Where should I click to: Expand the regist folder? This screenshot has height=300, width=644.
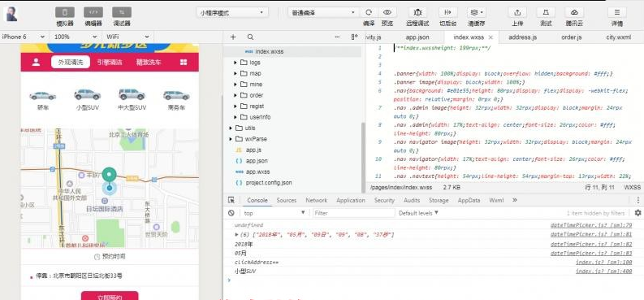coord(236,106)
